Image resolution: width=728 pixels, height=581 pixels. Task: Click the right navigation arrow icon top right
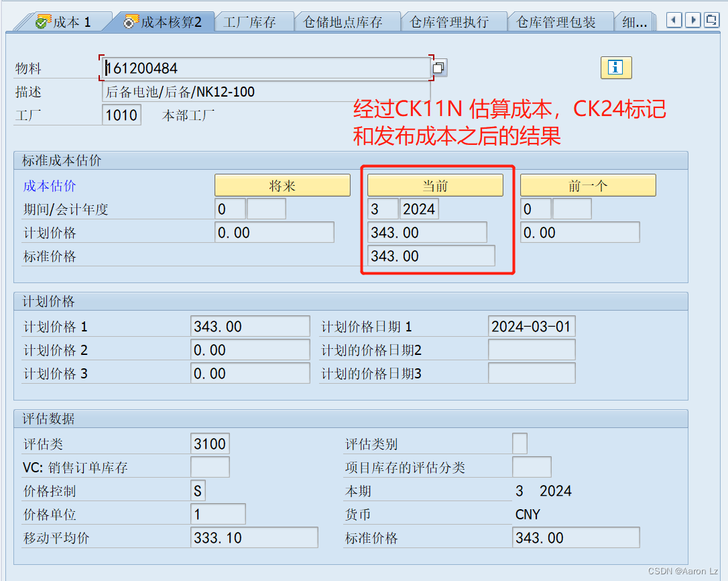pyautogui.click(x=692, y=20)
